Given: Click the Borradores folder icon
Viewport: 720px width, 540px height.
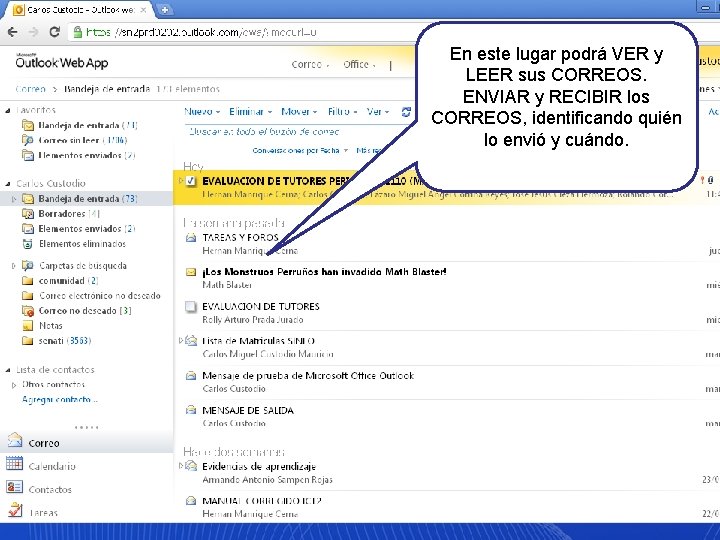Looking at the screenshot, I should point(28,214).
